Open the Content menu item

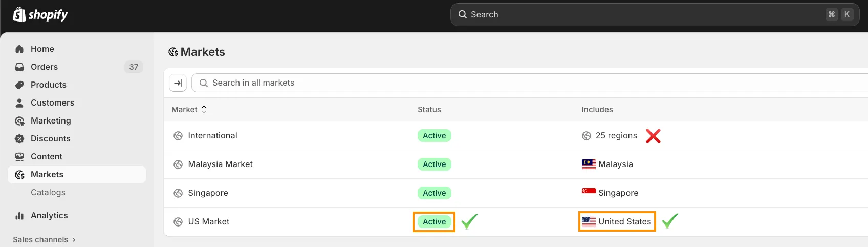(47, 157)
